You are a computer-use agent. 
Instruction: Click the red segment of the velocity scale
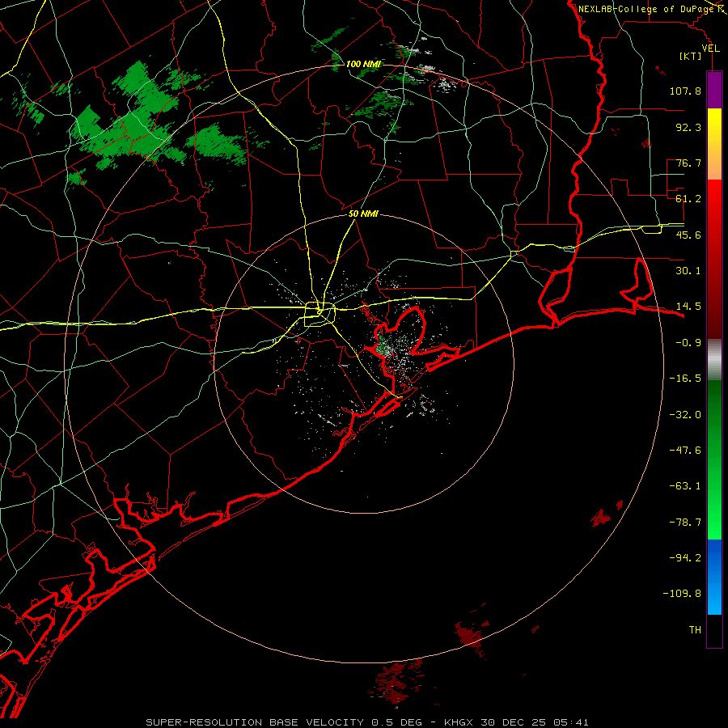714,259
